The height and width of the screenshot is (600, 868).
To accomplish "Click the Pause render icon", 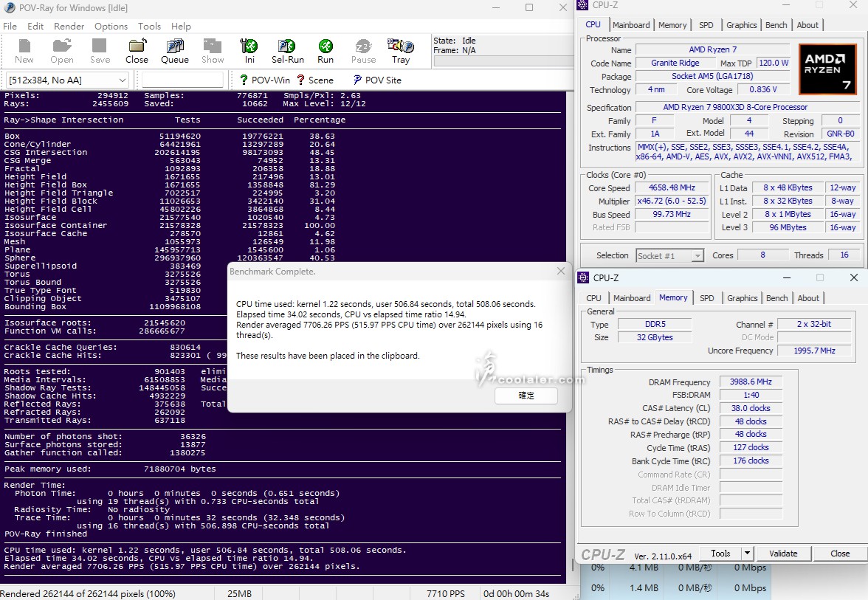I will [363, 52].
